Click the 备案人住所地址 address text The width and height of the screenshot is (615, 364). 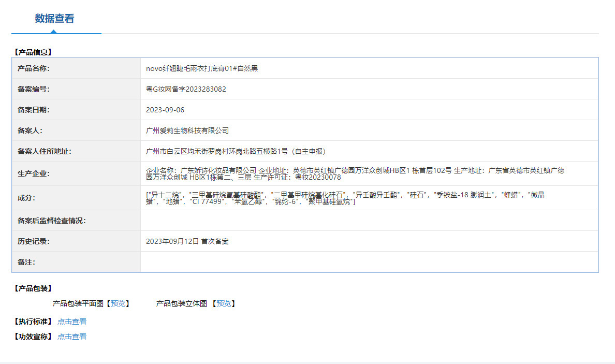click(236, 151)
